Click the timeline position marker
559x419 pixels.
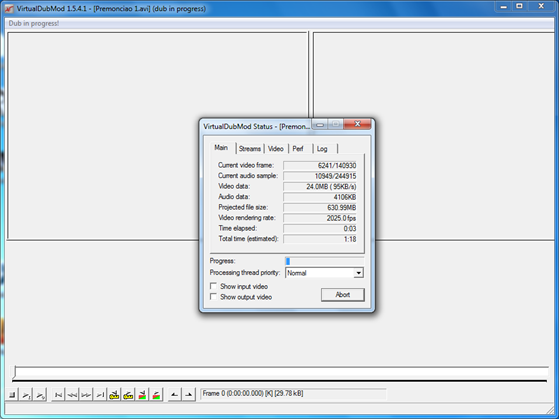coord(14,372)
